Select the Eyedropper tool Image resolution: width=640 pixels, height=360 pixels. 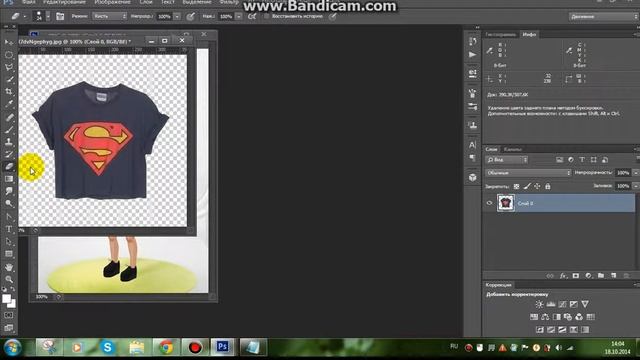coord(9,104)
